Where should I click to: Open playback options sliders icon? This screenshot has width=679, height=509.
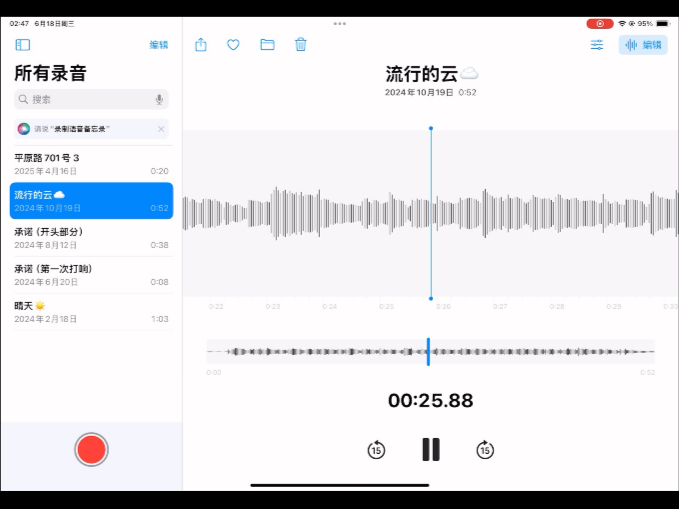tap(597, 45)
